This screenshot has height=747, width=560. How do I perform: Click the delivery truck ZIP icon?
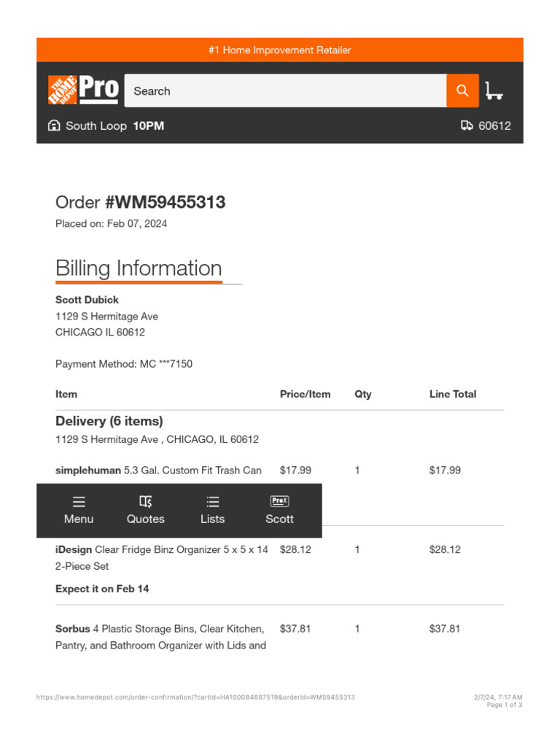click(467, 125)
